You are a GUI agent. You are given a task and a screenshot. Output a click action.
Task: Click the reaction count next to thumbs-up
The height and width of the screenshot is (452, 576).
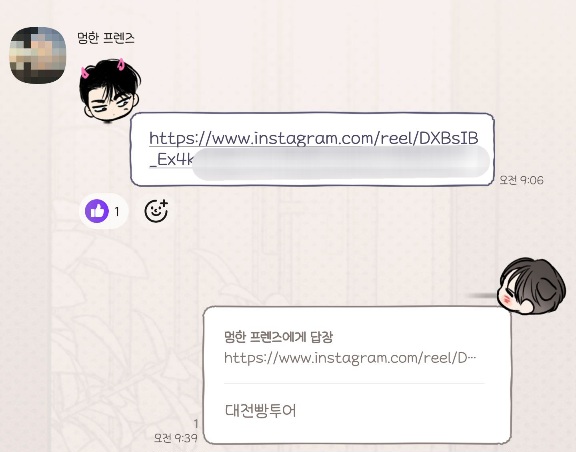tap(117, 212)
